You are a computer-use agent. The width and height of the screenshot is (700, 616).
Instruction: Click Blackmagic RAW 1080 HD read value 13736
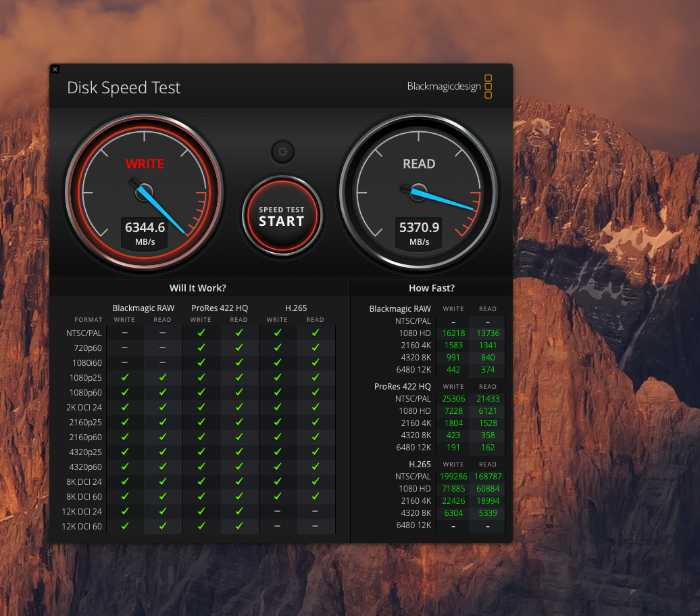click(488, 333)
